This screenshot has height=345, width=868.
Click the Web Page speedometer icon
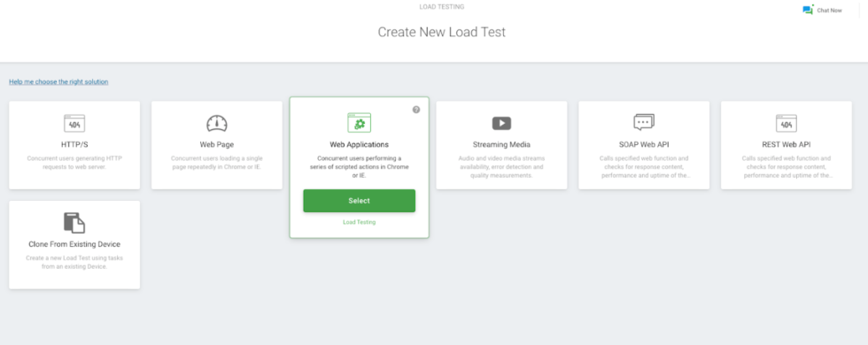click(216, 123)
